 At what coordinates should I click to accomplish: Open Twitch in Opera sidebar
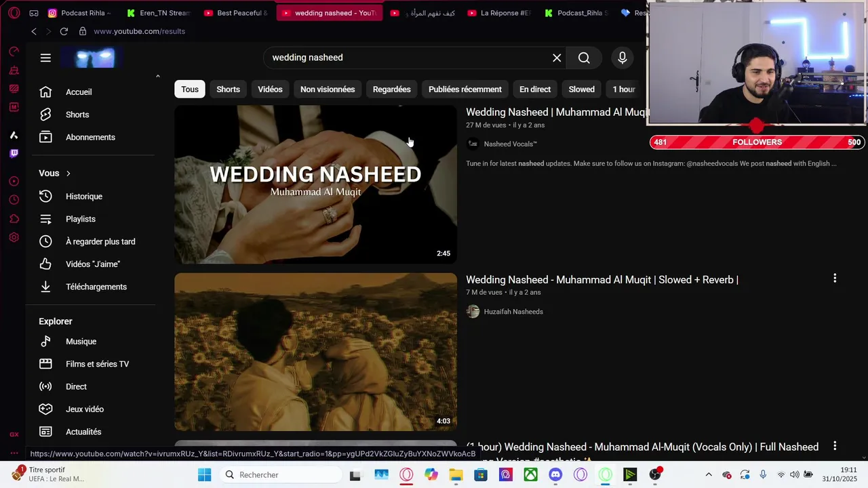14,154
